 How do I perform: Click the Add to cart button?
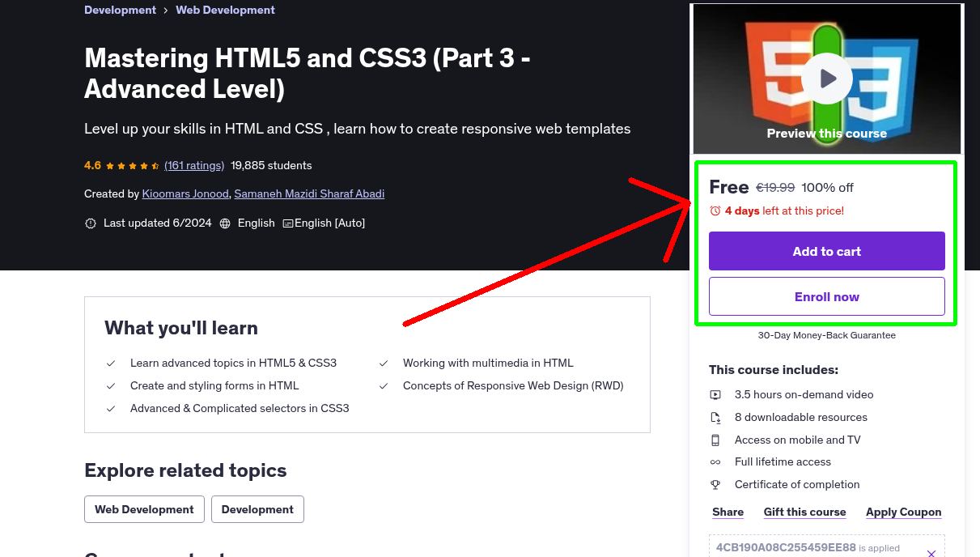pos(827,251)
